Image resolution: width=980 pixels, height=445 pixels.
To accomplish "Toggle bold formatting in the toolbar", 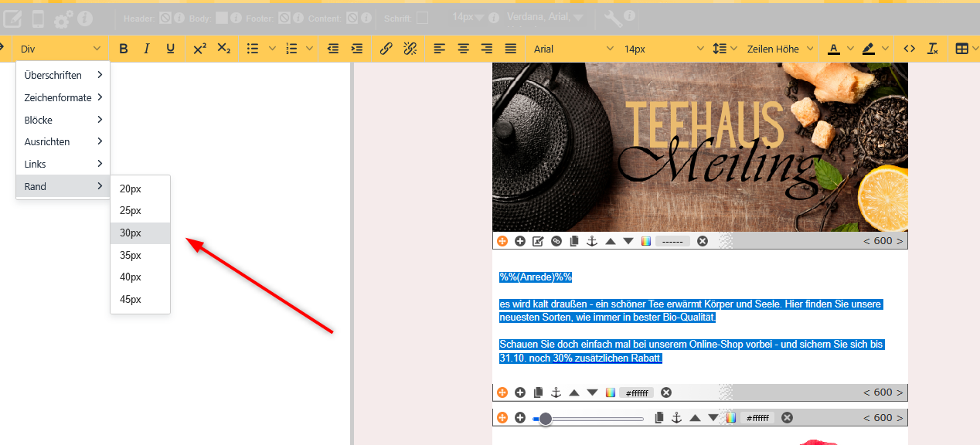I will point(124,49).
